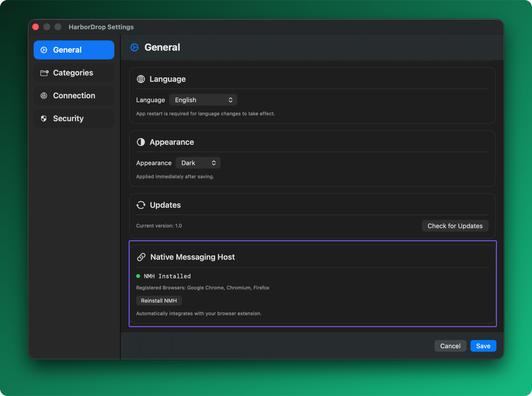Viewport: 532px width, 396px height.
Task: Open the Connection settings tab
Action: (74, 96)
